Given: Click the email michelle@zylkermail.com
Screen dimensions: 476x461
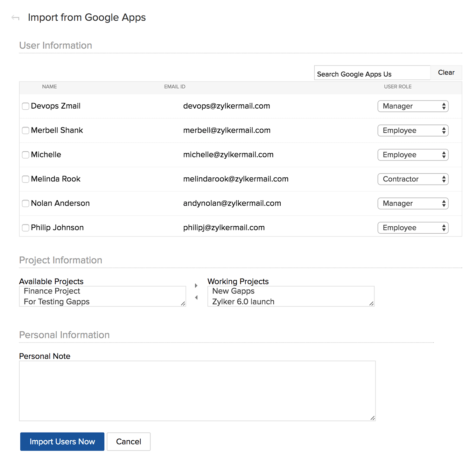Looking at the screenshot, I should pos(228,155).
